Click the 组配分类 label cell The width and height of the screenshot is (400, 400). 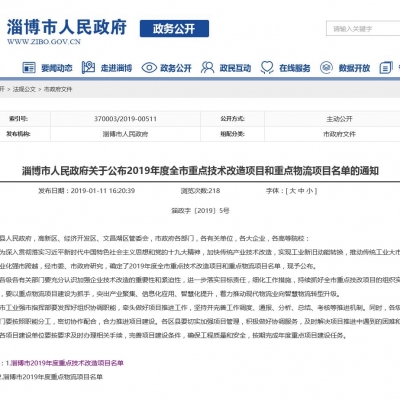coord(232,134)
